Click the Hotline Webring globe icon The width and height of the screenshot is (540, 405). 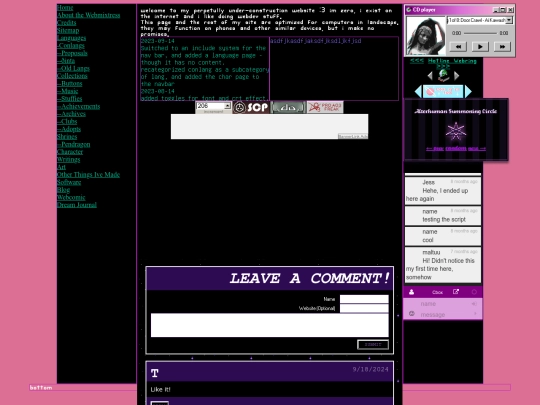click(x=443, y=75)
